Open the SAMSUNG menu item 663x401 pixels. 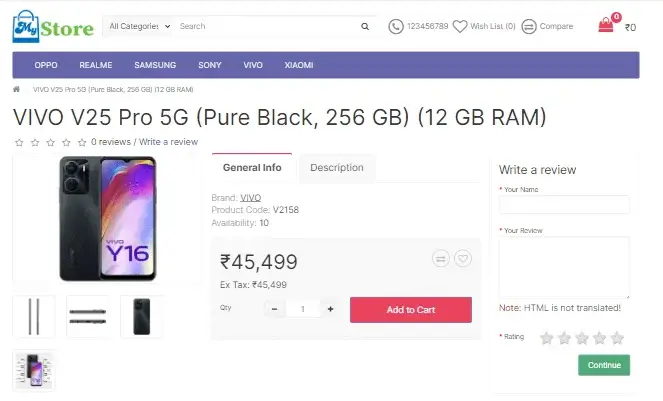click(x=155, y=65)
